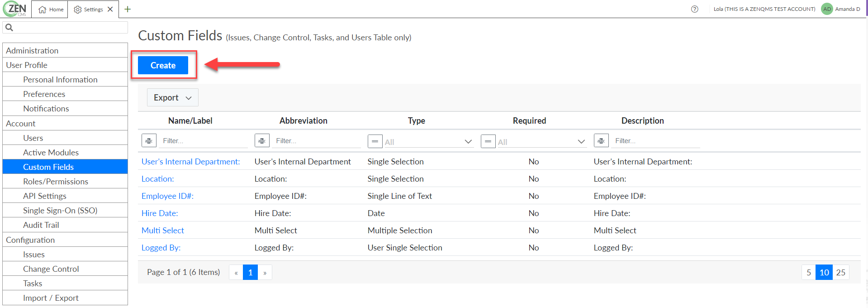Select the Settings tab
The height and width of the screenshot is (308, 868).
click(93, 10)
